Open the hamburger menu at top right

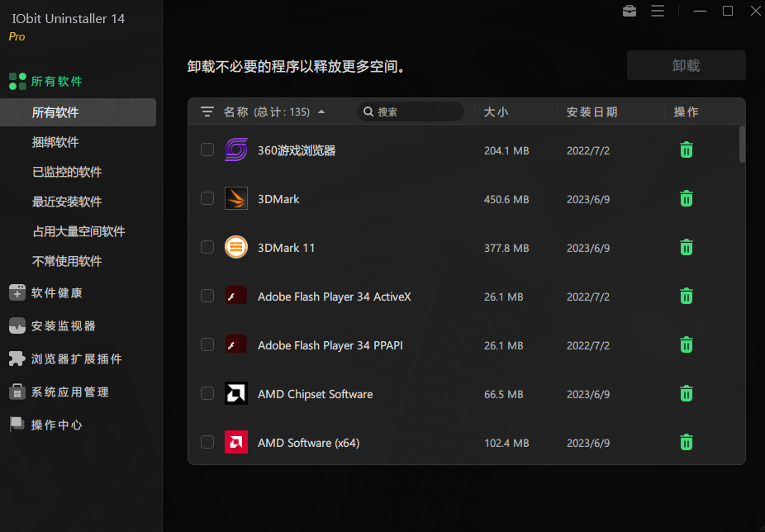(x=657, y=11)
